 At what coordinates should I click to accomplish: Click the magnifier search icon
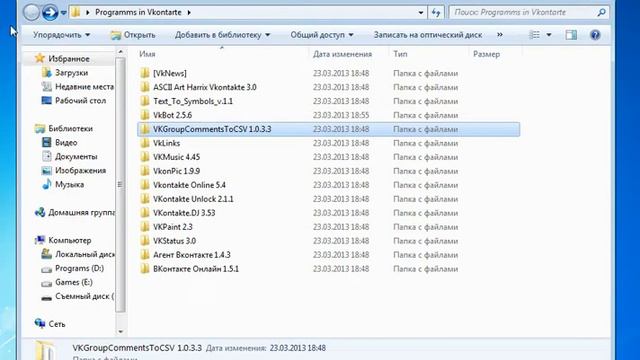coord(602,12)
